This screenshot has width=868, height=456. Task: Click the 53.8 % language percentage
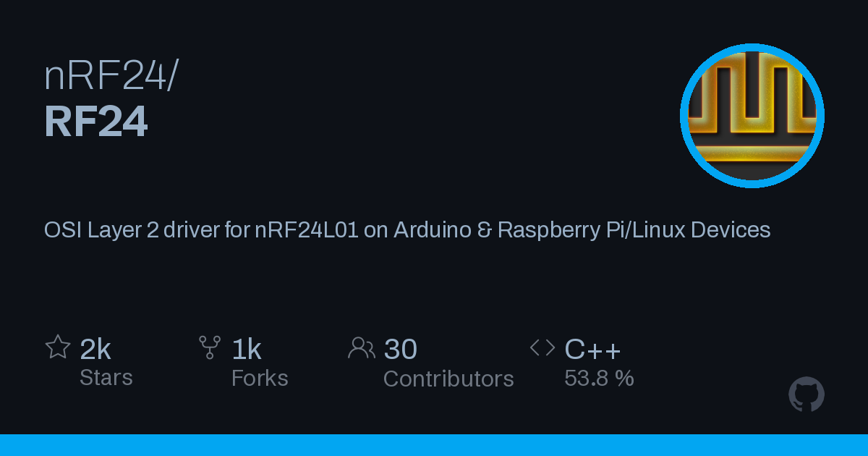tap(599, 378)
